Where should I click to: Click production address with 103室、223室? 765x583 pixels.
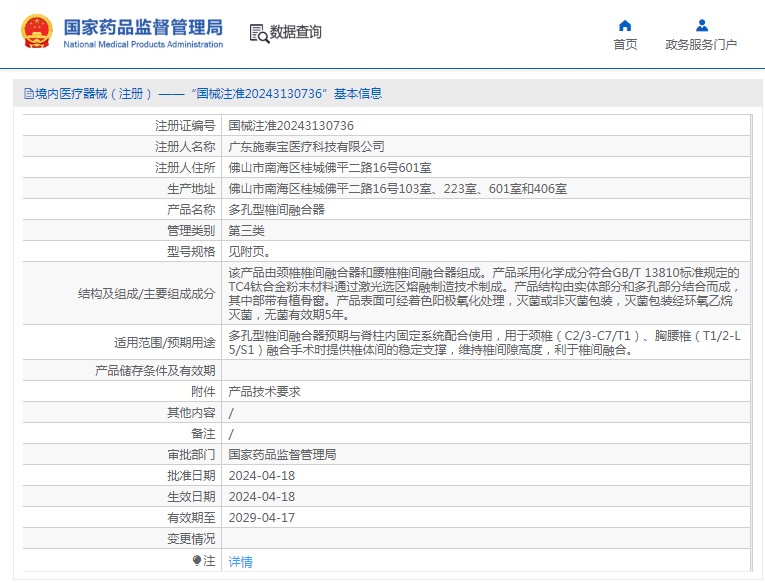tap(398, 189)
